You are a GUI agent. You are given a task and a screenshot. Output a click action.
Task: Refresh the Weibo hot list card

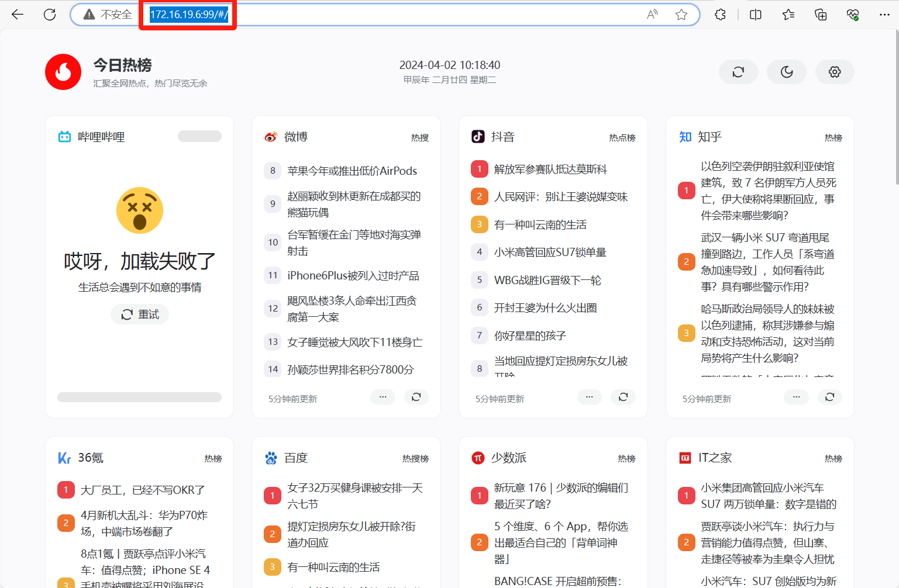tap(416, 397)
